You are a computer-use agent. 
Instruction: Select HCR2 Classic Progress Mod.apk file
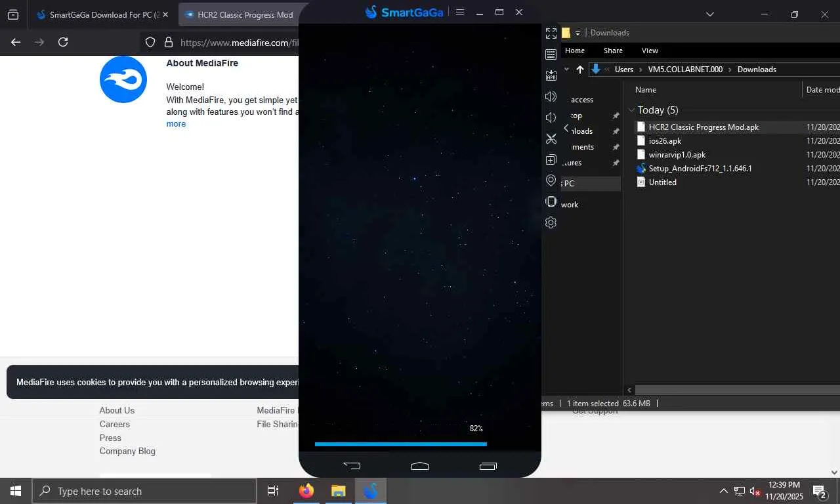pyautogui.click(x=703, y=127)
